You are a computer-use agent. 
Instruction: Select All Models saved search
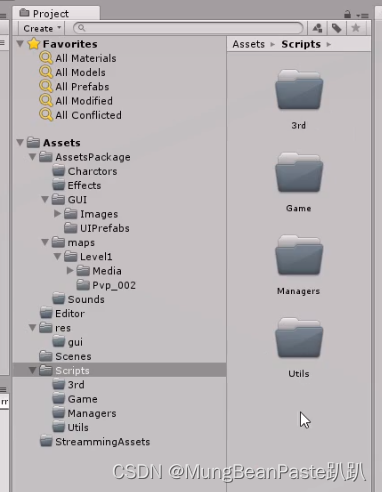pos(80,72)
